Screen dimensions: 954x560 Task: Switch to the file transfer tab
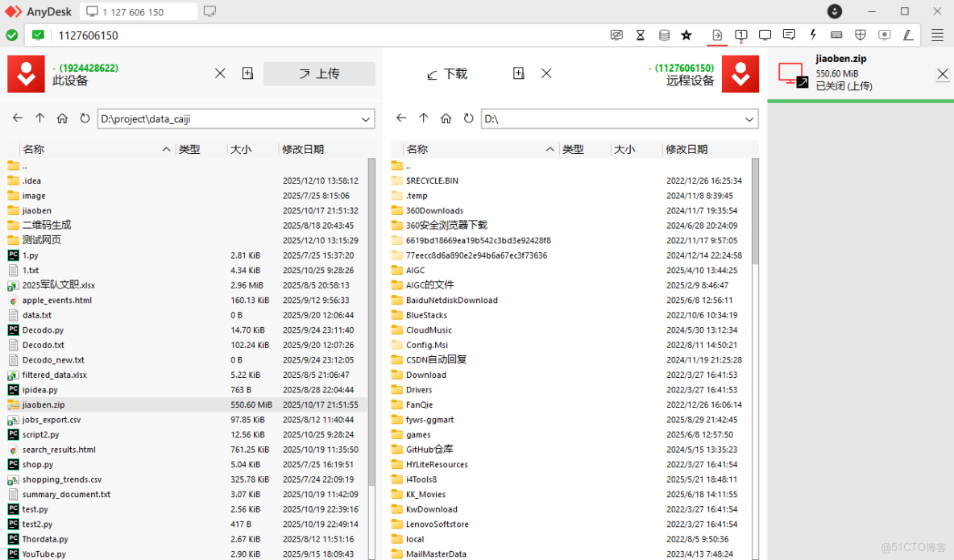[717, 35]
